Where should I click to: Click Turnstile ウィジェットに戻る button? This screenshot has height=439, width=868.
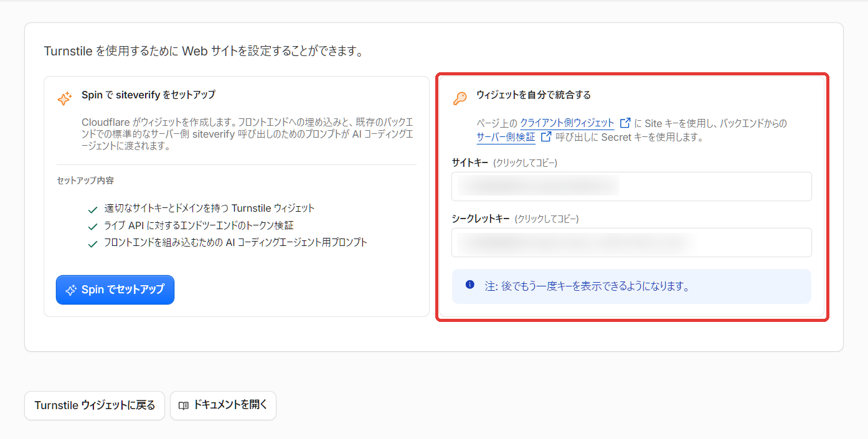tap(95, 405)
